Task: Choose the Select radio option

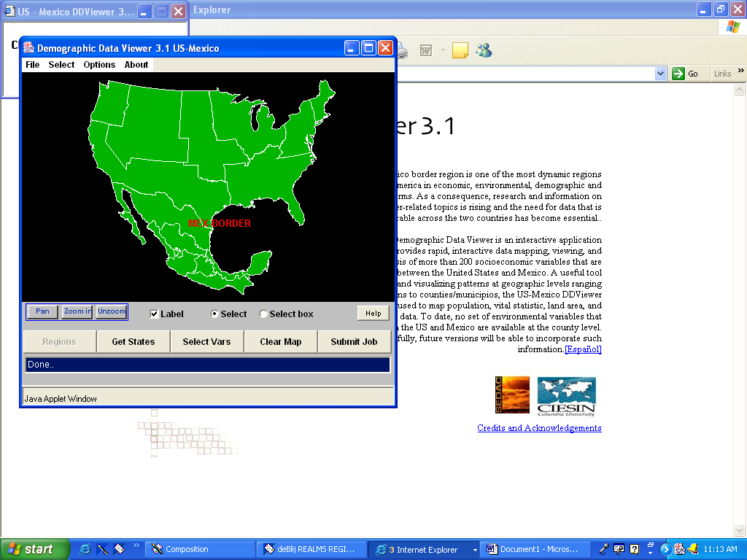Action: click(215, 314)
